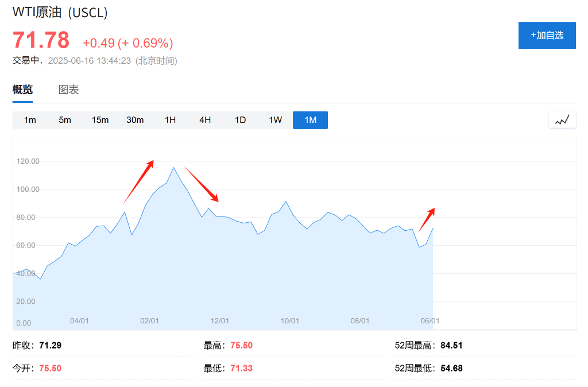Switch to the 图表 tab
588x387 pixels.
tap(68, 90)
